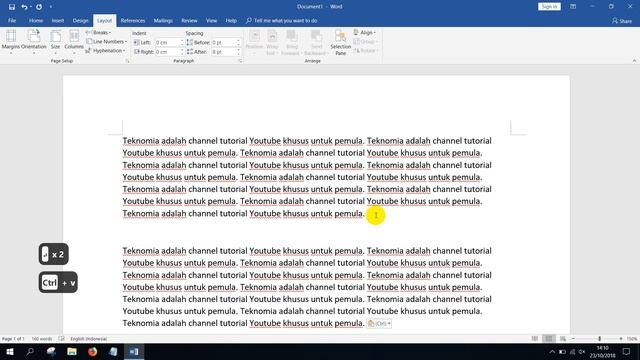
Task: Switch to Print Layout view
Action: coord(549,339)
